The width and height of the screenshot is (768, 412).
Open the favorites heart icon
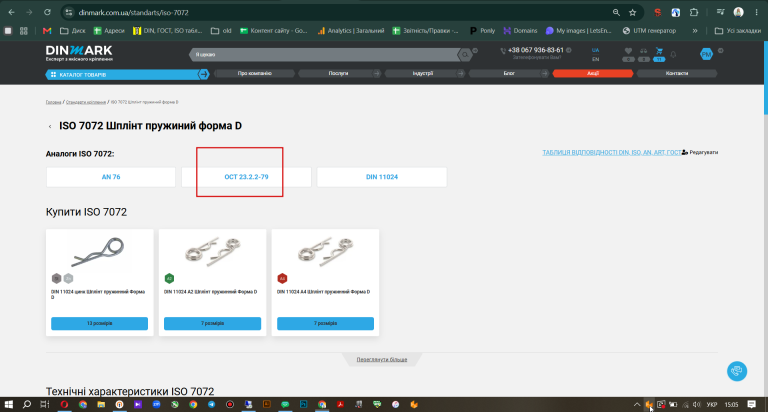pos(628,51)
